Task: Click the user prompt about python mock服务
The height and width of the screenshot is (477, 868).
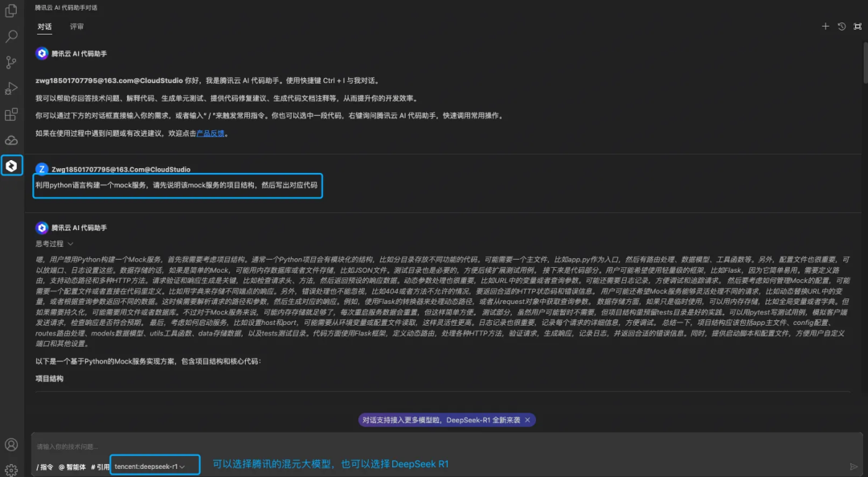Action: [177, 185]
